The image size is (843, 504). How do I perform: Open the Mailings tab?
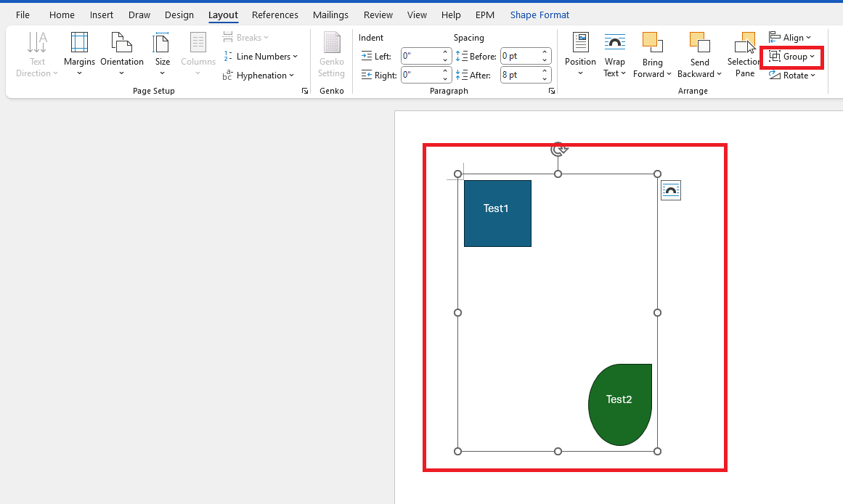[330, 15]
